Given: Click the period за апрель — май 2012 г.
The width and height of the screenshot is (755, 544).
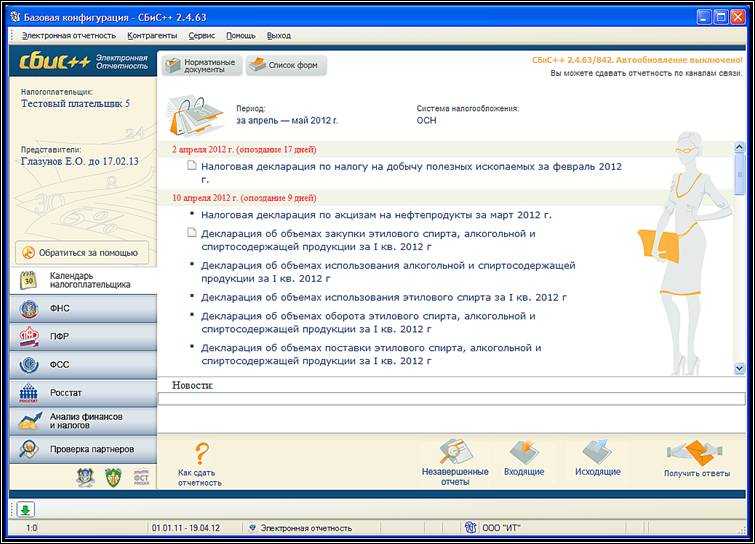Looking at the screenshot, I should coord(287,120).
